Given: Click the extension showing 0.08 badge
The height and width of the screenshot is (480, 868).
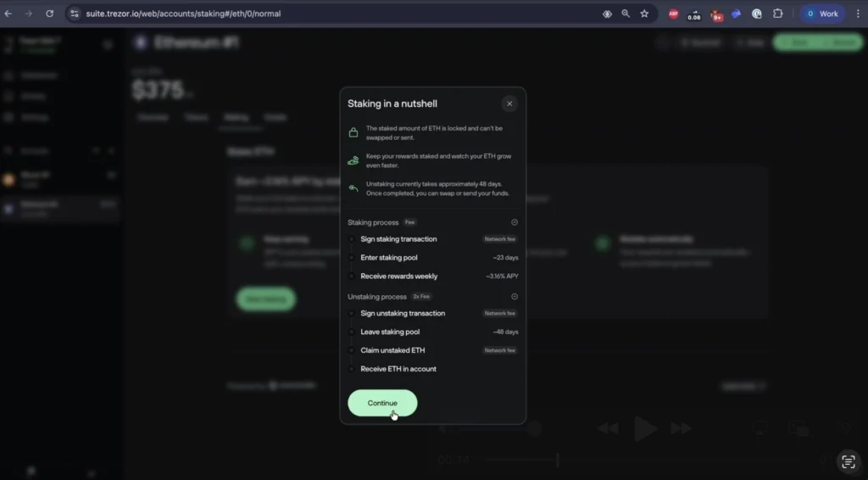Looking at the screenshot, I should pyautogui.click(x=694, y=14).
